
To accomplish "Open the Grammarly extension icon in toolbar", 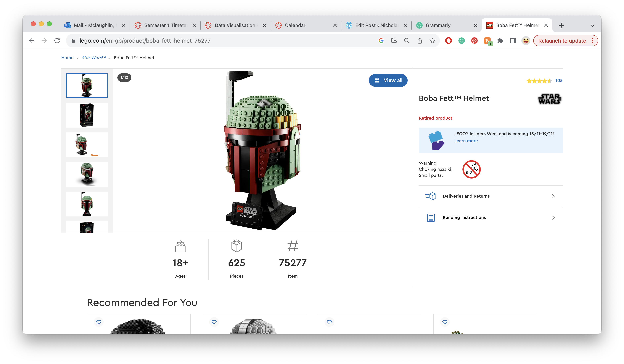I will pyautogui.click(x=461, y=41).
